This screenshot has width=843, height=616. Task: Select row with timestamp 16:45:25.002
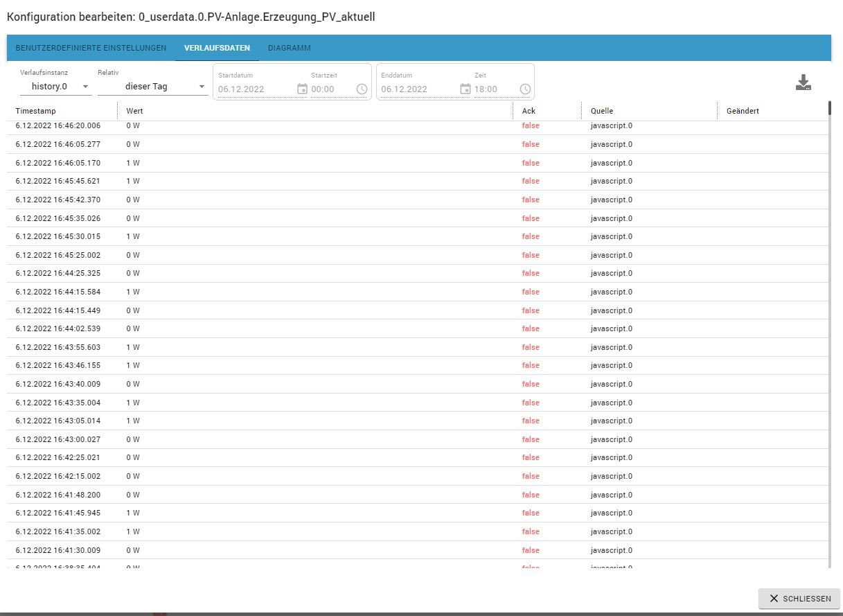click(x=418, y=255)
